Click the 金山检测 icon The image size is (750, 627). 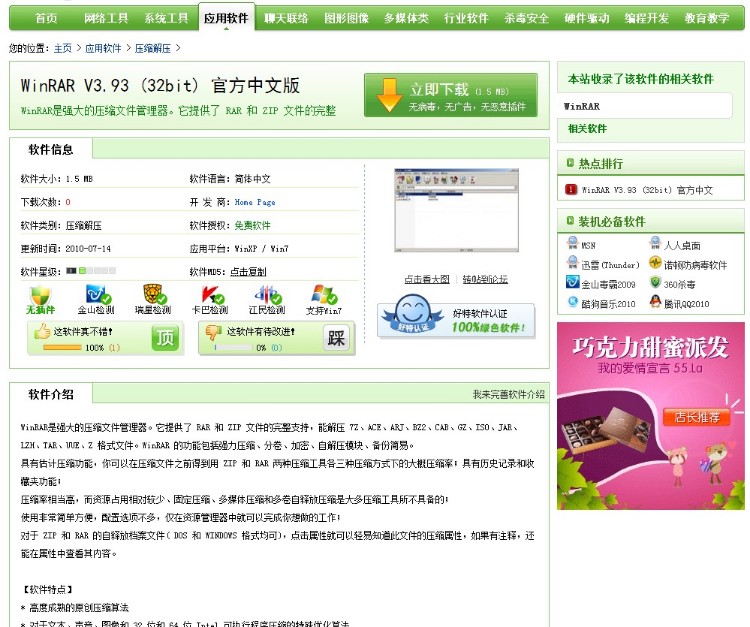pyautogui.click(x=98, y=295)
